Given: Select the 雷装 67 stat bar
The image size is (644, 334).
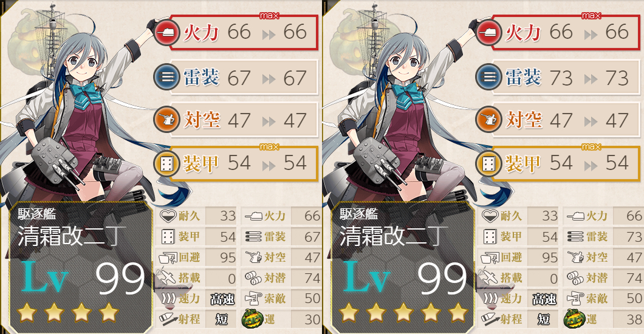Looking at the screenshot, I should pos(244,77).
